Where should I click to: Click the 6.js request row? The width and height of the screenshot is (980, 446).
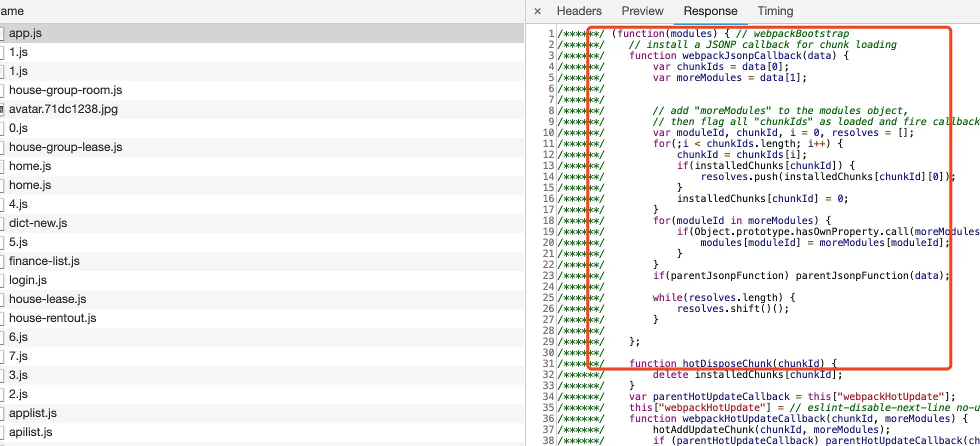click(x=262, y=337)
